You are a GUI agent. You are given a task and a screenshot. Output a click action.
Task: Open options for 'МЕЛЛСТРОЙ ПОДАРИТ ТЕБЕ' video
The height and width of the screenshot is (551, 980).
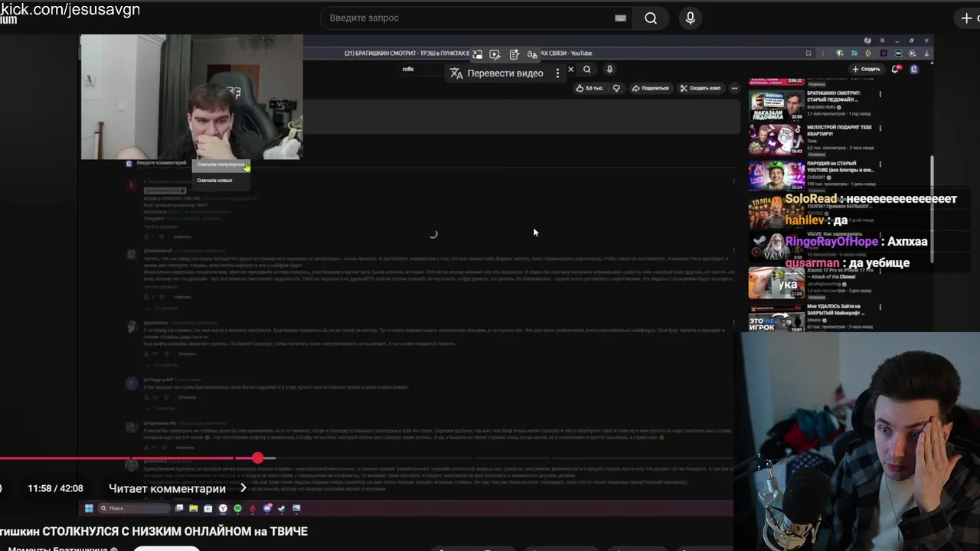(x=880, y=129)
